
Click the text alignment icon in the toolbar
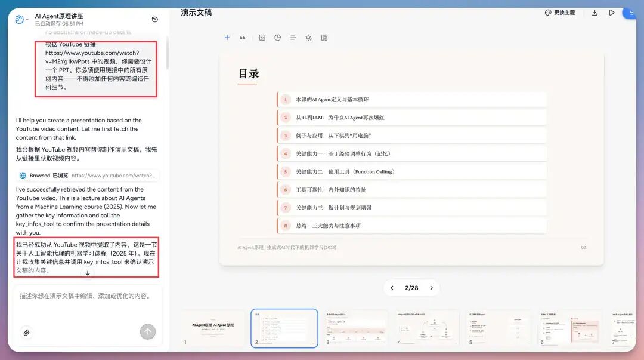(x=293, y=37)
